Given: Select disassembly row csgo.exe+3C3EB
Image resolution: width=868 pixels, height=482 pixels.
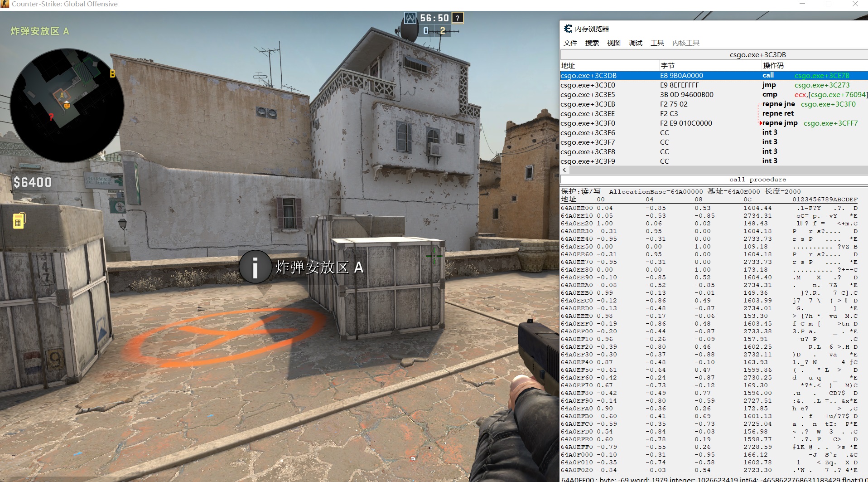Looking at the screenshot, I should (x=714, y=104).
